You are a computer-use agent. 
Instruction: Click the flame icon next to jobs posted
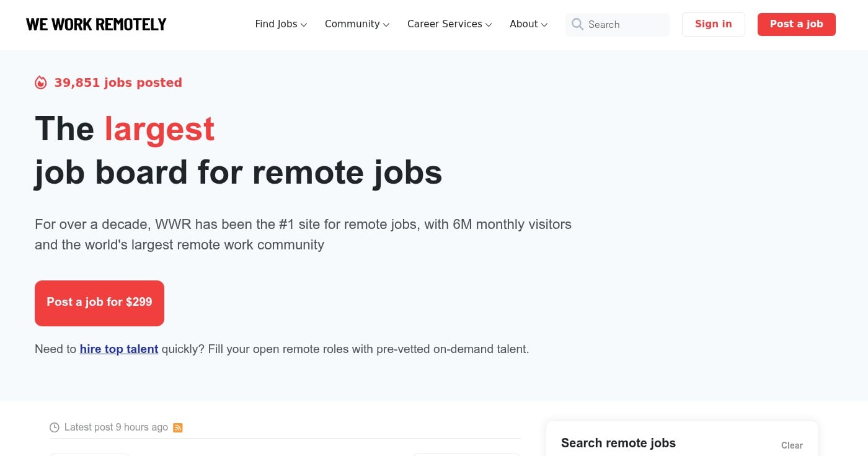pos(41,82)
